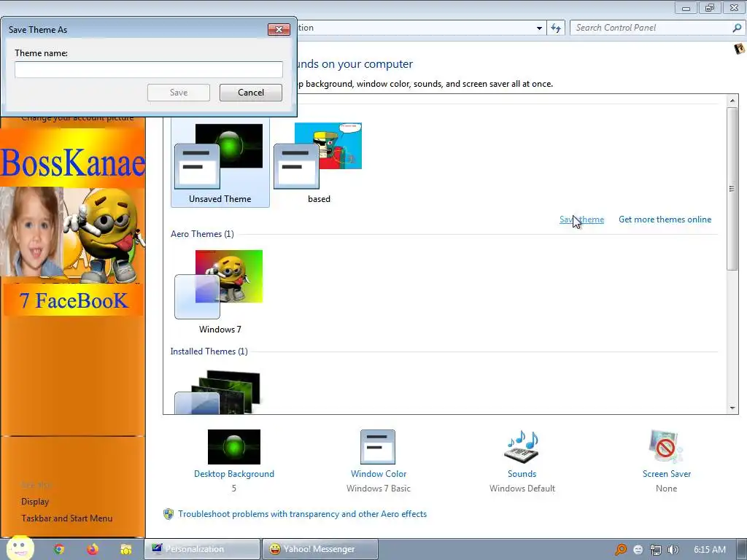Screen dimensions: 747x560
Task: Launch Firefox from the taskbar
Action: pyautogui.click(x=93, y=549)
